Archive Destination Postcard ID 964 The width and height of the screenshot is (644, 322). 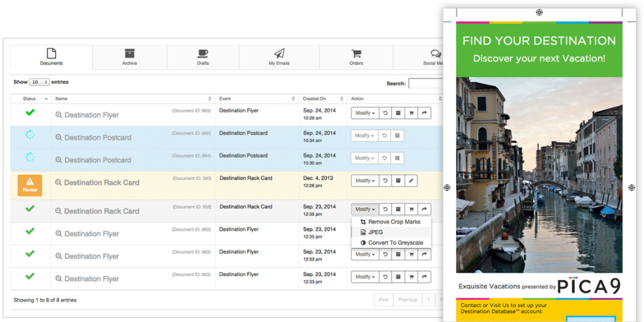pyautogui.click(x=398, y=158)
